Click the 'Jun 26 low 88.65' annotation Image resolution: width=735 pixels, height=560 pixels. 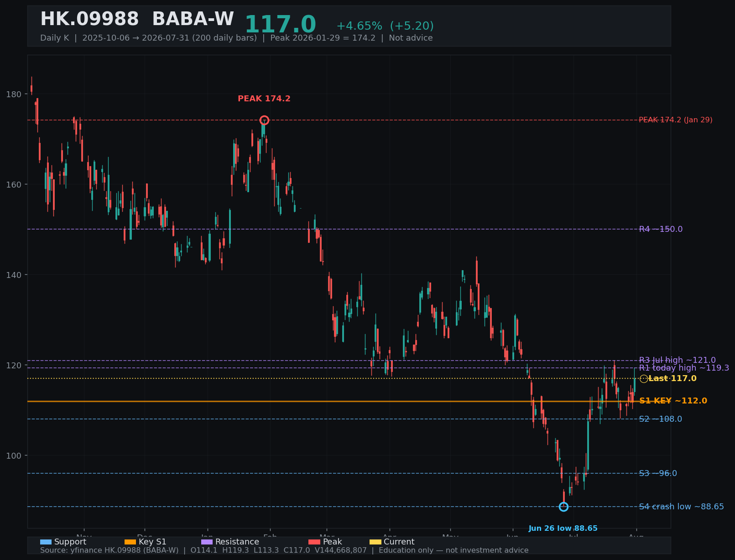(563, 529)
